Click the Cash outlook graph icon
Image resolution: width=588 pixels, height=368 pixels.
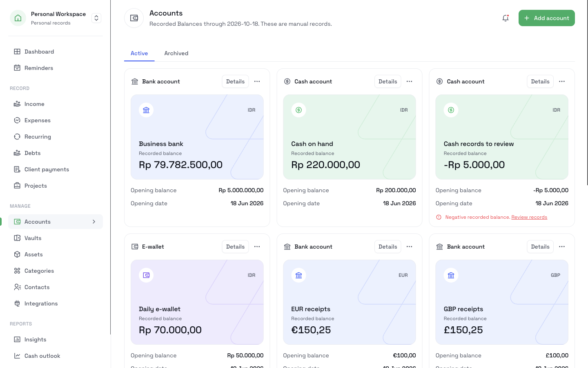coord(17,356)
